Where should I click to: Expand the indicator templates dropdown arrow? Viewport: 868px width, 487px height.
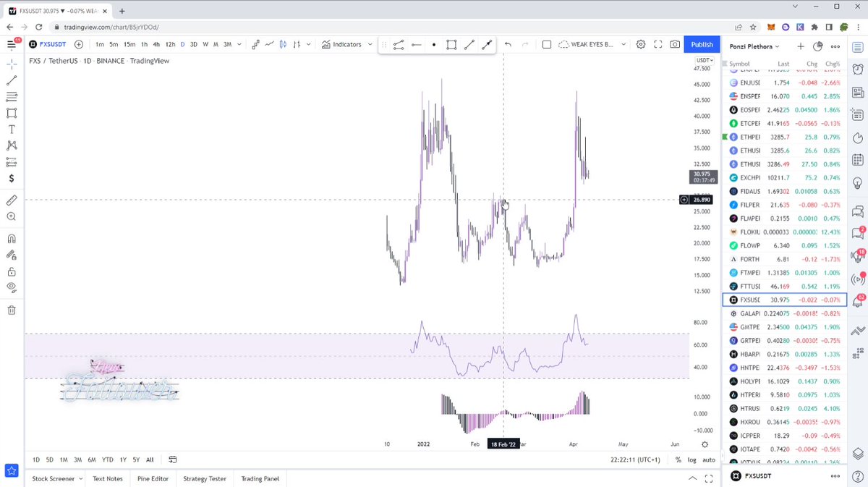[371, 45]
